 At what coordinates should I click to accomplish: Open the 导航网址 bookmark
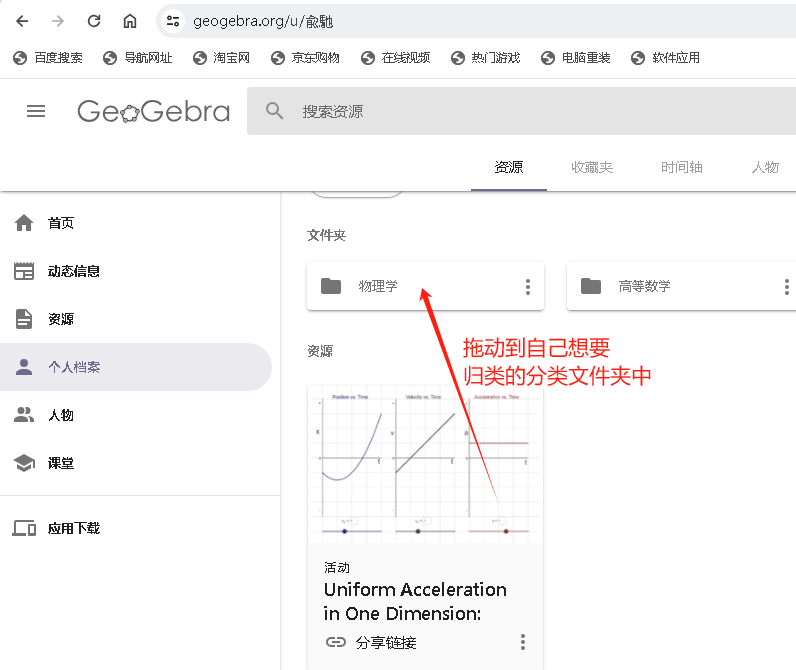click(x=138, y=58)
